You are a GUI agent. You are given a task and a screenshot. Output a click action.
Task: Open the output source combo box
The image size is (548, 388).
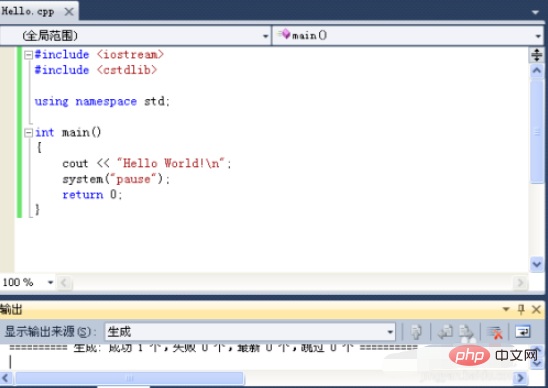click(250, 332)
